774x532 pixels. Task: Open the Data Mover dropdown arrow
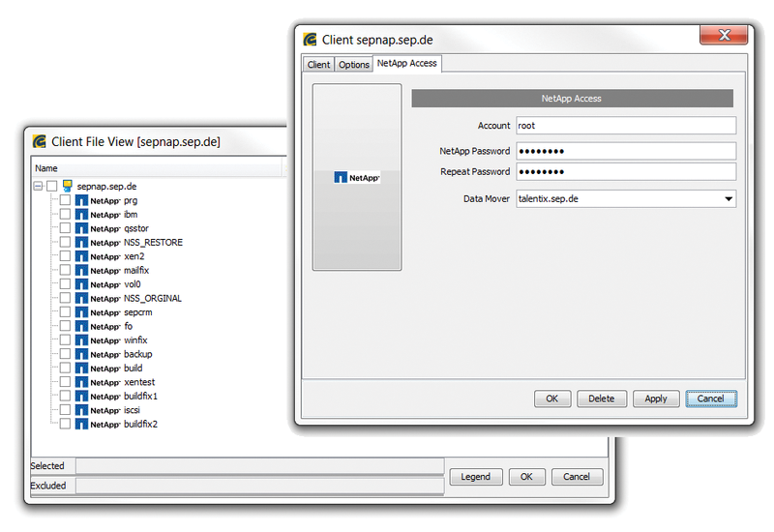(729, 199)
